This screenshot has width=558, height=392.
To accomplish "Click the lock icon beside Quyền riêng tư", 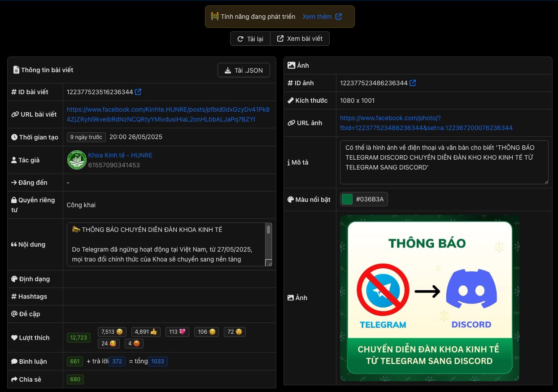I will click(14, 200).
